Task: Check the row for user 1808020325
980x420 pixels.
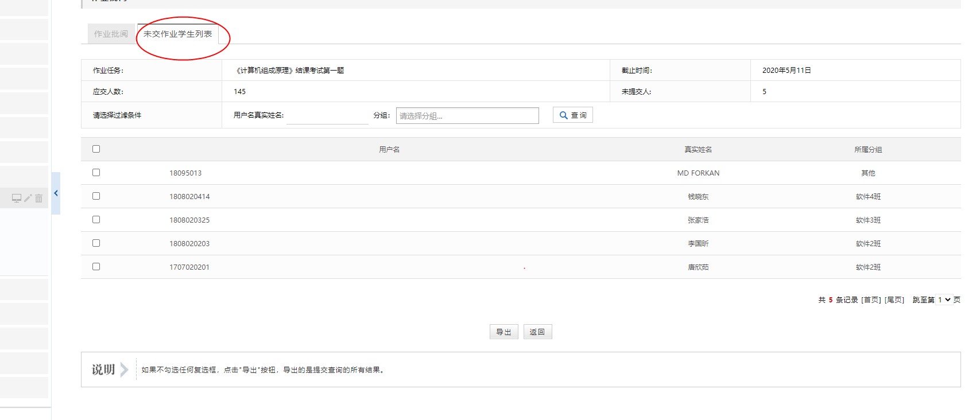Action: click(96, 220)
